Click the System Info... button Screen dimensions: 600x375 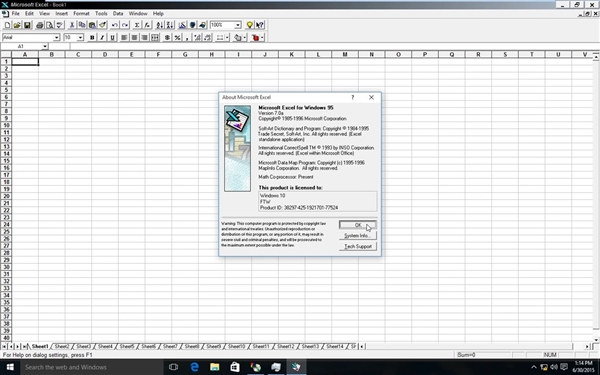click(358, 236)
